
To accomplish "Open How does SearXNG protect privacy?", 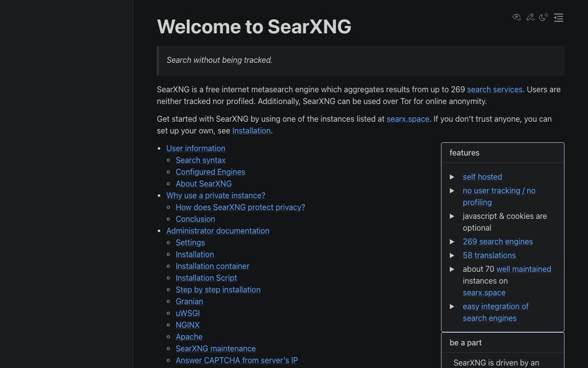I will (240, 207).
